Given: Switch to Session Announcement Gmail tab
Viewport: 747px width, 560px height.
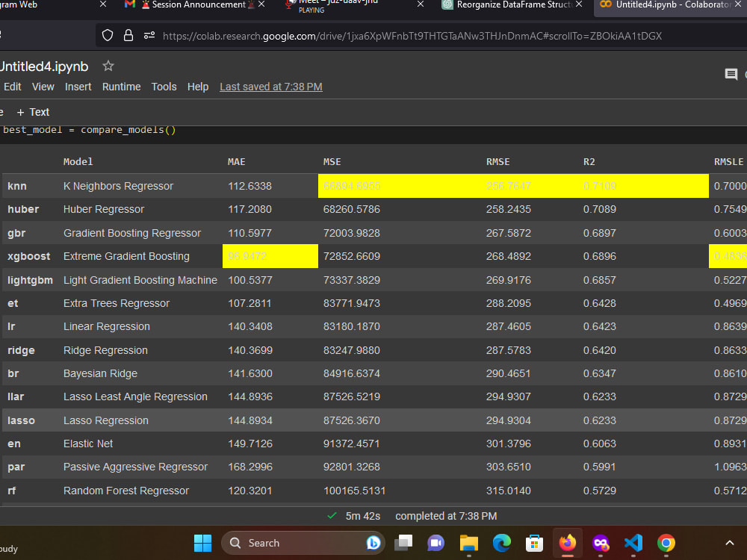Looking at the screenshot, I should pos(193,4).
